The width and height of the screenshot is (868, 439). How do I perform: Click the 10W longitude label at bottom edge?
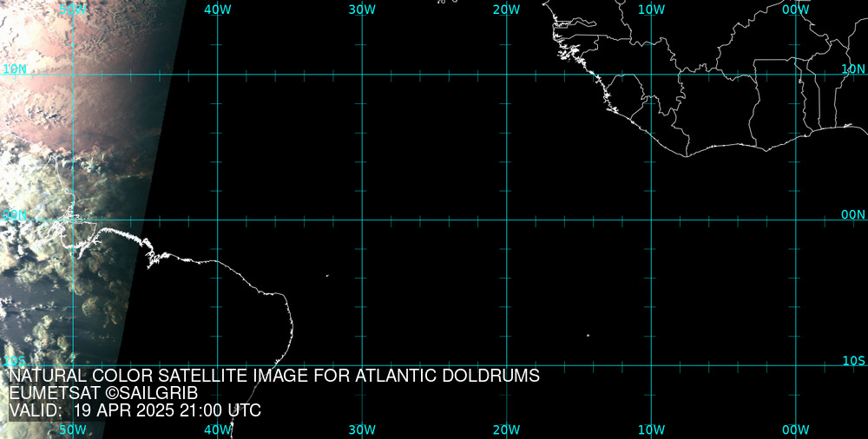[652, 429]
